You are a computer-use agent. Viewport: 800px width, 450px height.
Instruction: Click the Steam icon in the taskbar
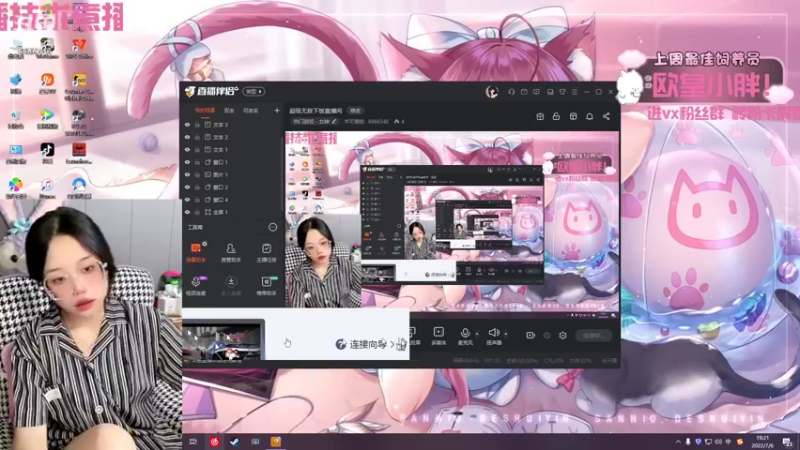click(x=235, y=442)
